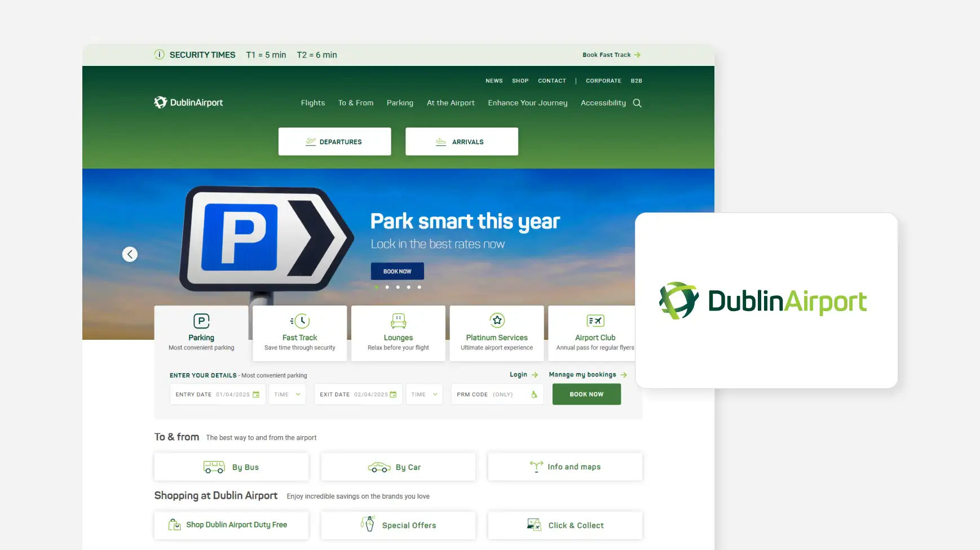Open the Flights menu
980x550 pixels.
(313, 103)
